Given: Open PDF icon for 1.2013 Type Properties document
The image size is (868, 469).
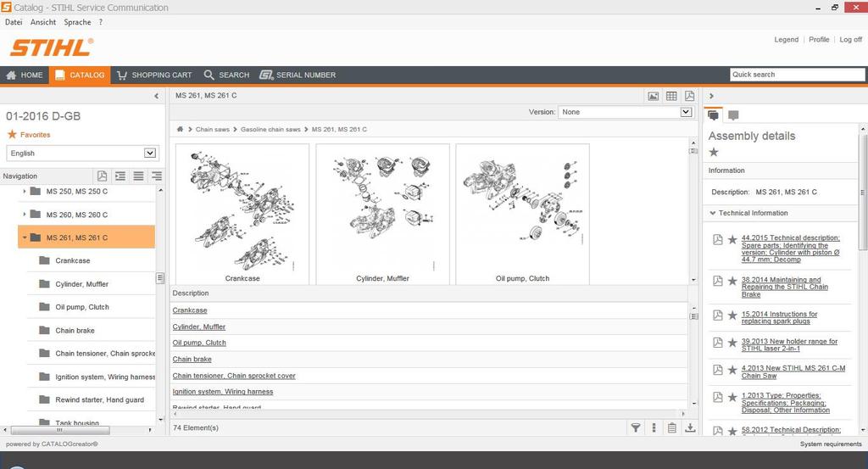Looking at the screenshot, I should point(717,396).
